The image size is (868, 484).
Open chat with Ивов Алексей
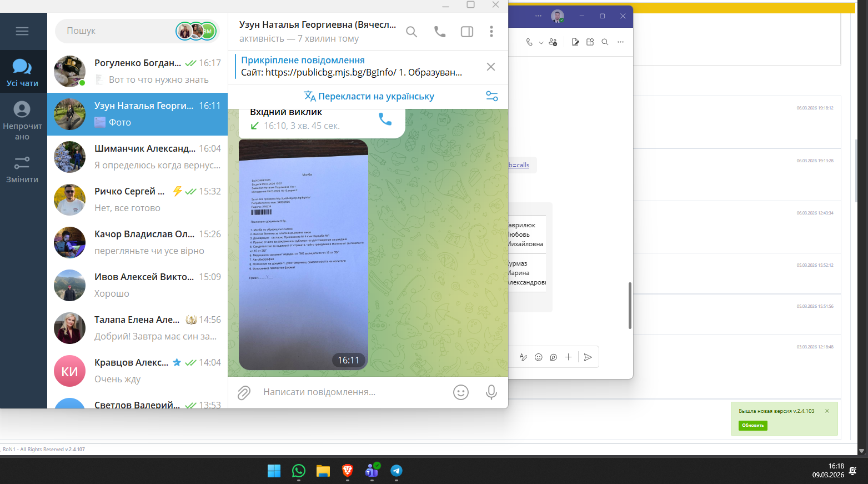point(138,285)
